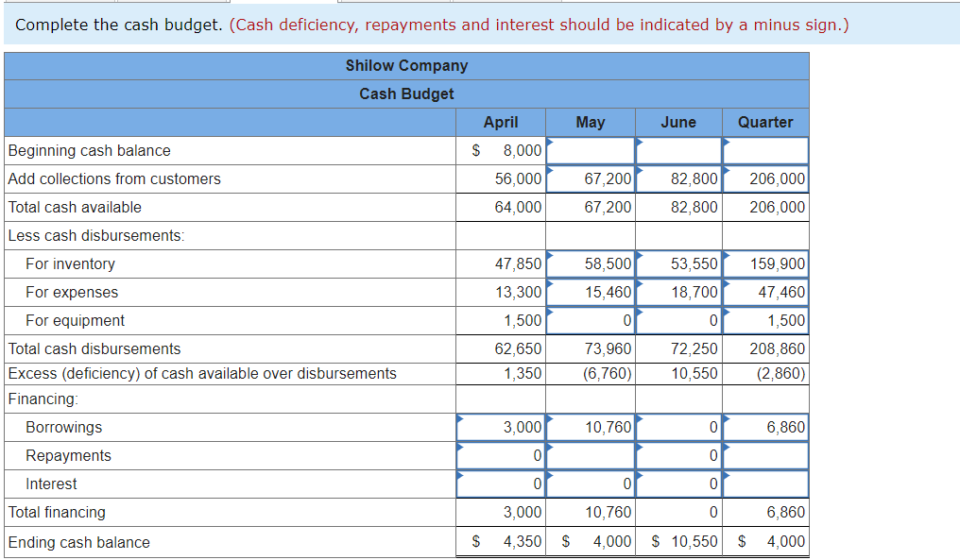Click the indicator on May borrowings 10,760 cell
The height and width of the screenshot is (560, 960).
549,420
